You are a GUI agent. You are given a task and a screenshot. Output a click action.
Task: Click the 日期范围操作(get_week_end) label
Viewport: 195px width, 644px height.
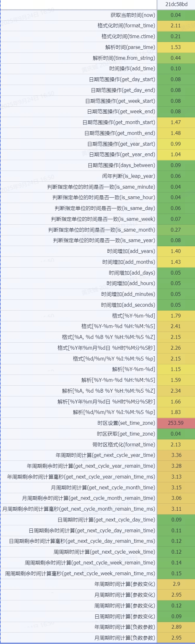pyautogui.click(x=121, y=111)
